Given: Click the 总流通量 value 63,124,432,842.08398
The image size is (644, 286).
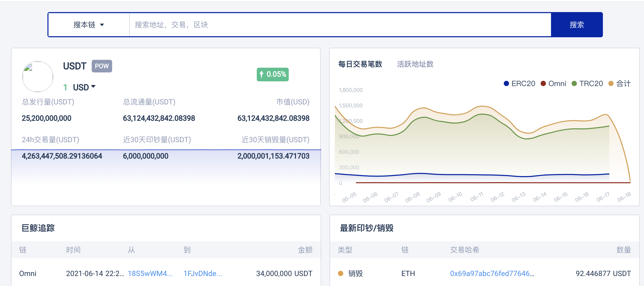Looking at the screenshot, I should [159, 118].
